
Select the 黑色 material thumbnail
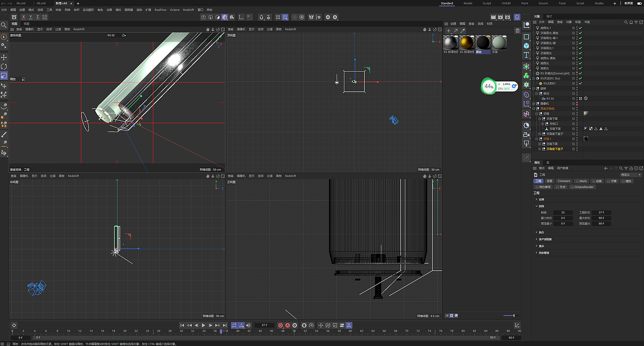pos(483,43)
